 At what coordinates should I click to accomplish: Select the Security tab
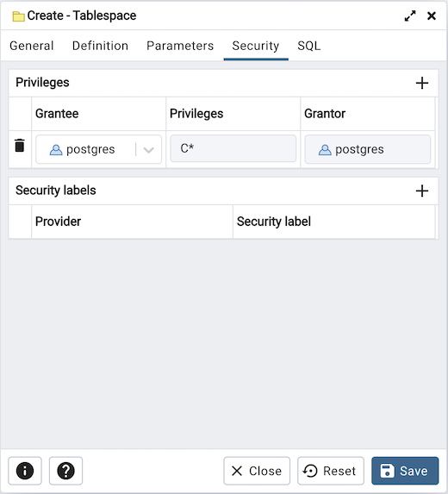pyautogui.click(x=256, y=46)
